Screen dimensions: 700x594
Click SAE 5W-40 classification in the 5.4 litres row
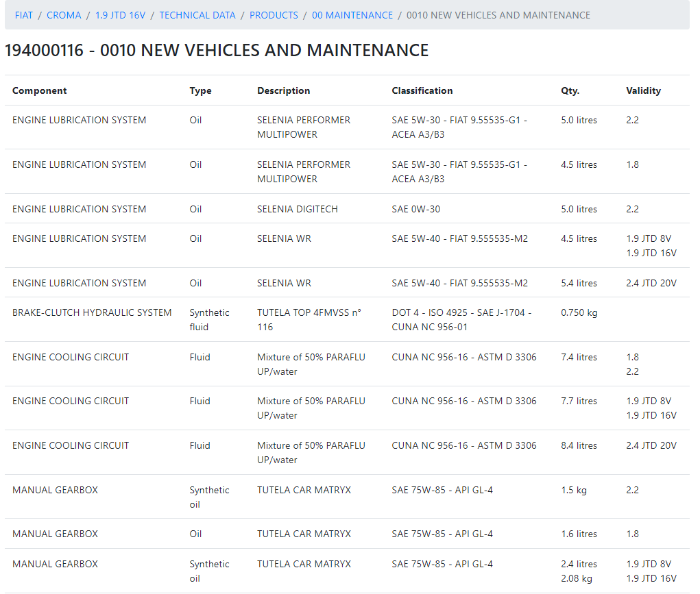point(459,283)
